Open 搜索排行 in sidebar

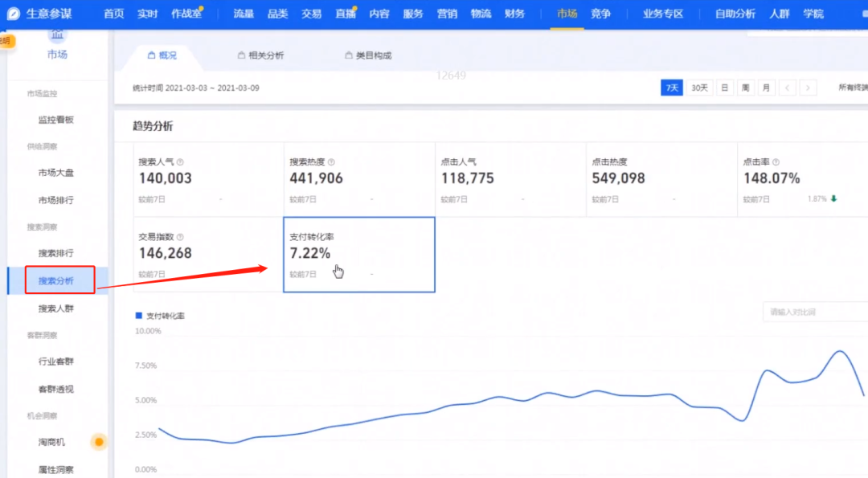coord(56,253)
